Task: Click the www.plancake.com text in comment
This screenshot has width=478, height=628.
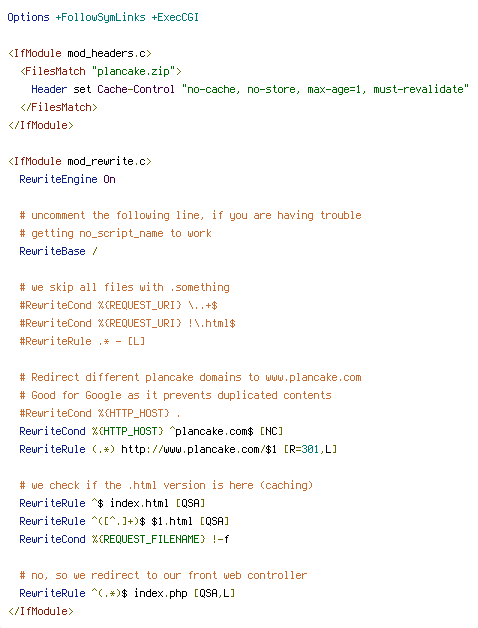Action: (x=313, y=377)
